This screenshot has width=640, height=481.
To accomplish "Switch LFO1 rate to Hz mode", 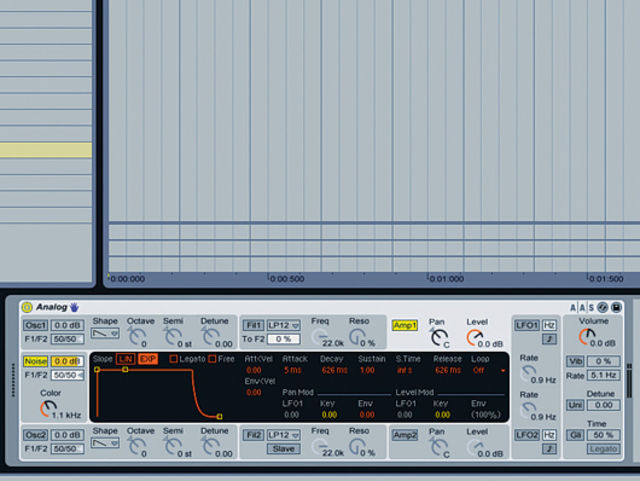I will (x=549, y=325).
